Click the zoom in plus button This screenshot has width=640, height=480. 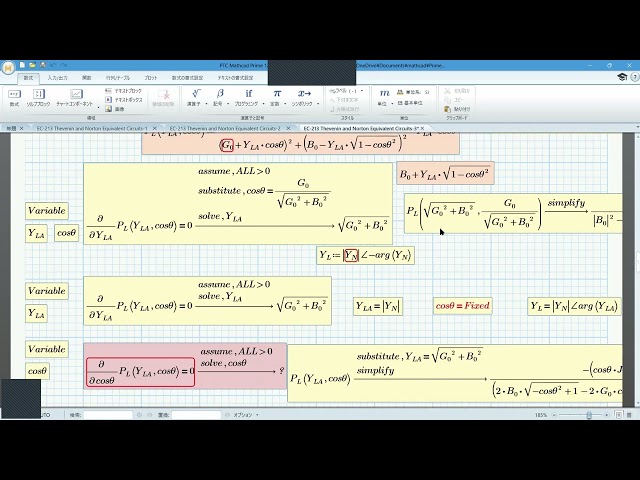pyautogui.click(x=607, y=415)
